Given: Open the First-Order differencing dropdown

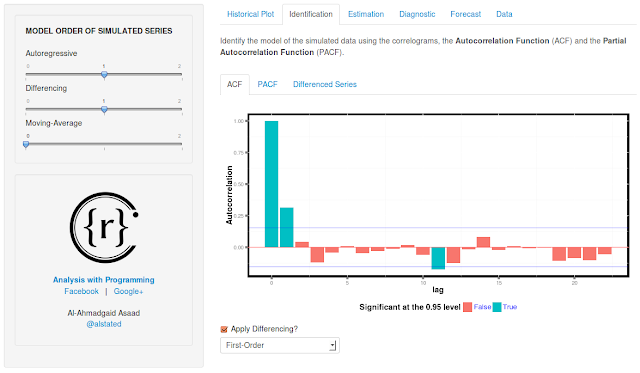Looking at the screenshot, I should pyautogui.click(x=280, y=345).
